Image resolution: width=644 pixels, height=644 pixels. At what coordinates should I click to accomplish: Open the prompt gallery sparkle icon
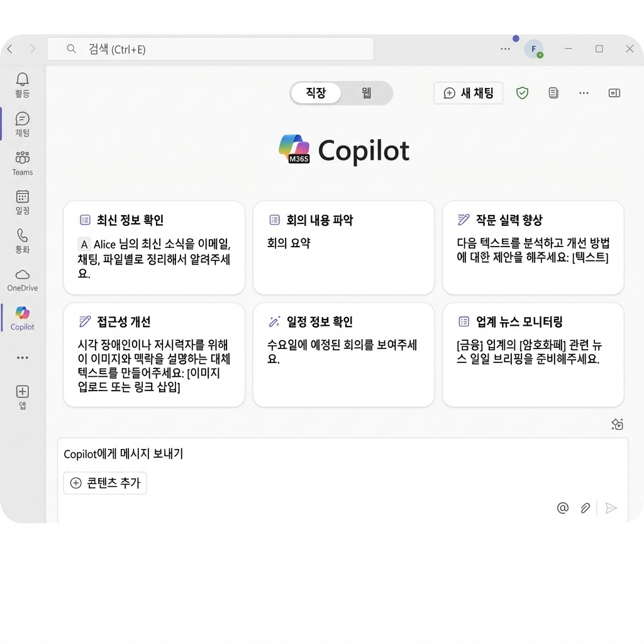(x=617, y=424)
